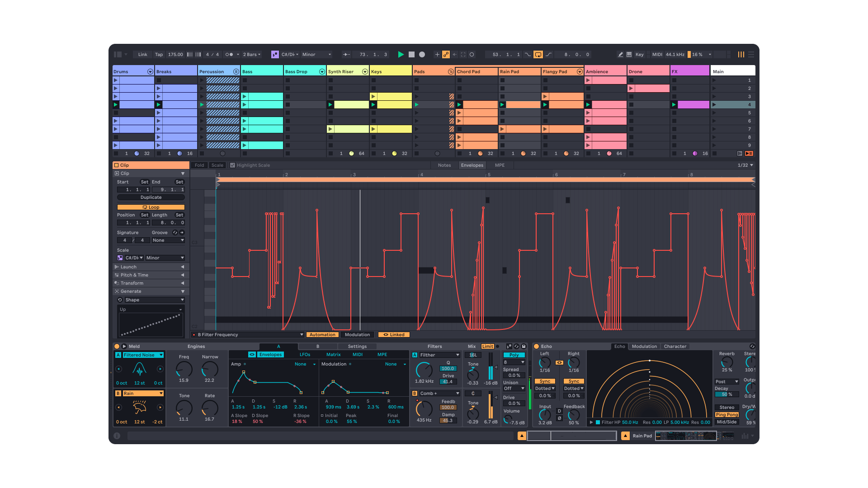Select the Rain engine waveform icon
The height and width of the screenshot is (488, 868).
coord(140,407)
